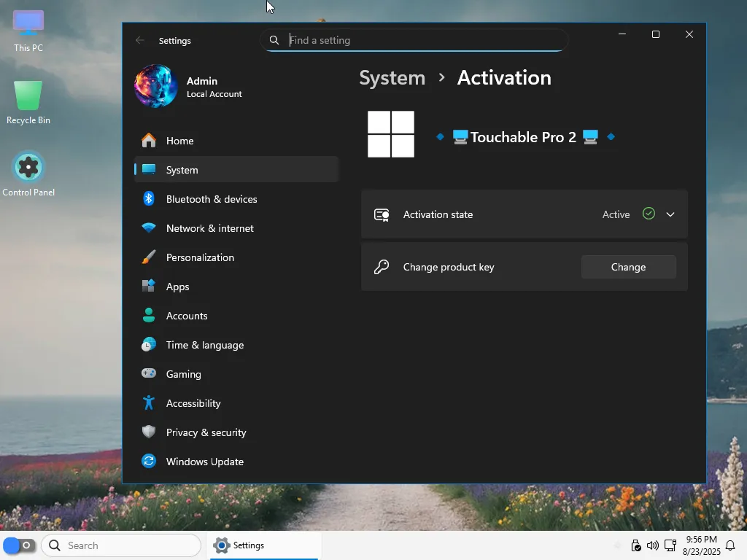The image size is (747, 560).
Task: Open This PC desktop icon
Action: pos(28,31)
